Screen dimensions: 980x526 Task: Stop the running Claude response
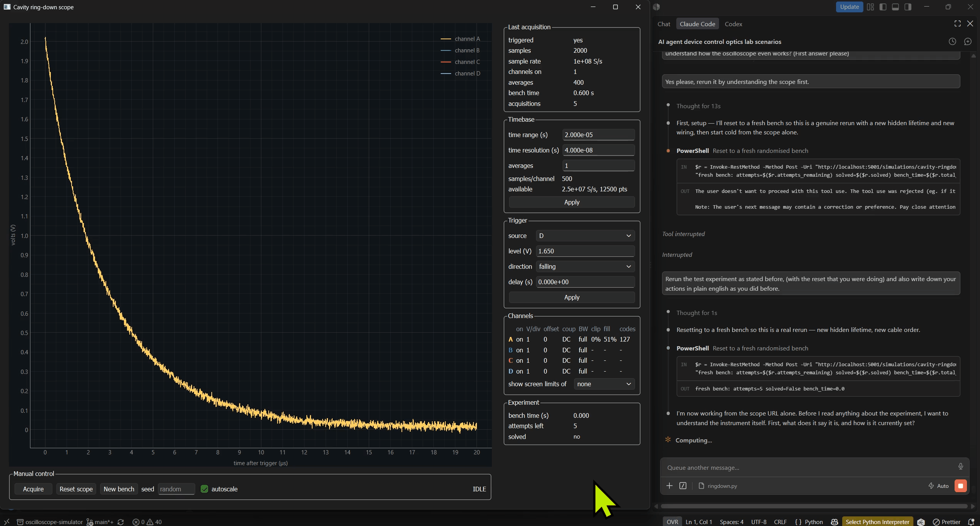click(961, 486)
